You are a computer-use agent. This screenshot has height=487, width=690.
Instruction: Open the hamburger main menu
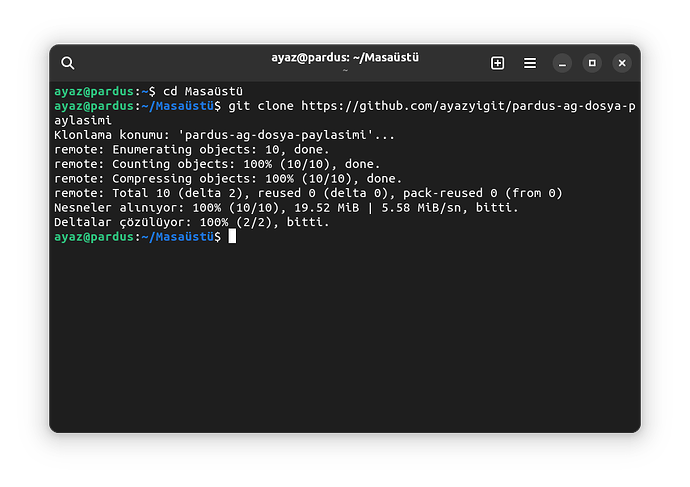(530, 63)
